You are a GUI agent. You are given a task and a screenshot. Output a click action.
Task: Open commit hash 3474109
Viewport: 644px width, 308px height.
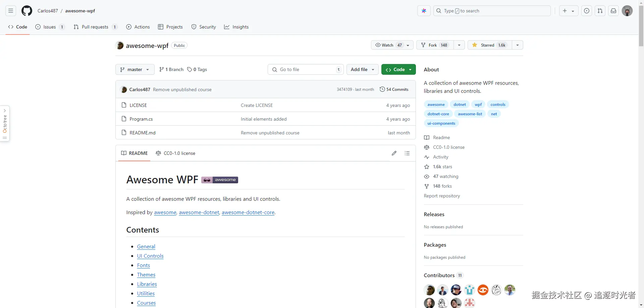coord(344,89)
